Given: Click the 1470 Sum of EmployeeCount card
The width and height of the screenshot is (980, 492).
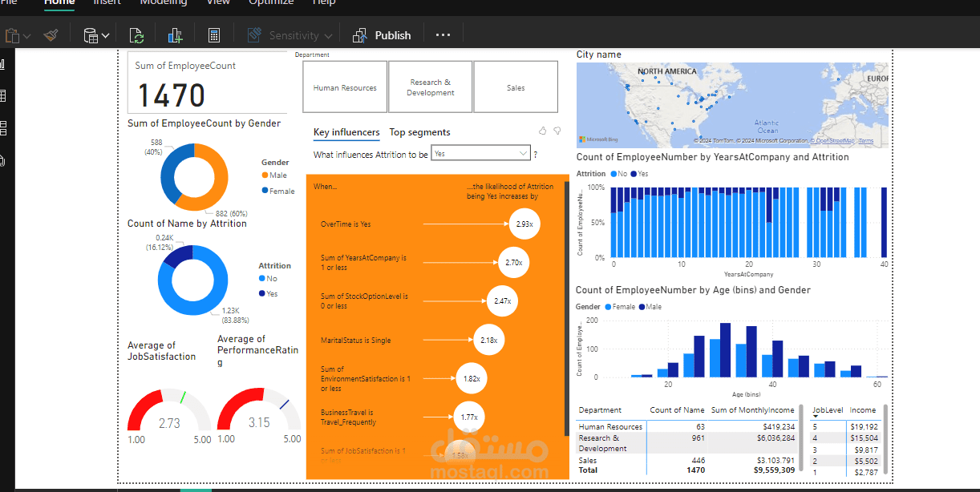Looking at the screenshot, I should pyautogui.click(x=207, y=83).
